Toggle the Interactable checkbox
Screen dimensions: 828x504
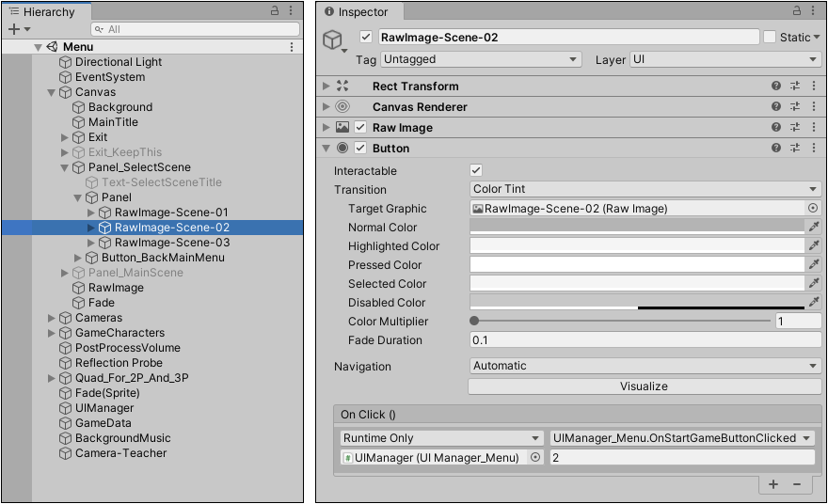click(x=476, y=170)
